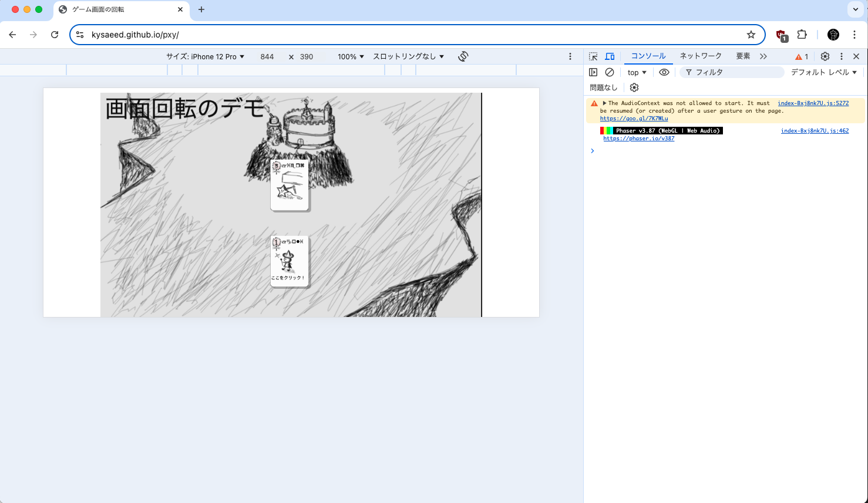Image resolution: width=868 pixels, height=503 pixels.
Task: Select the inspect element cursor icon
Action: [x=593, y=56]
